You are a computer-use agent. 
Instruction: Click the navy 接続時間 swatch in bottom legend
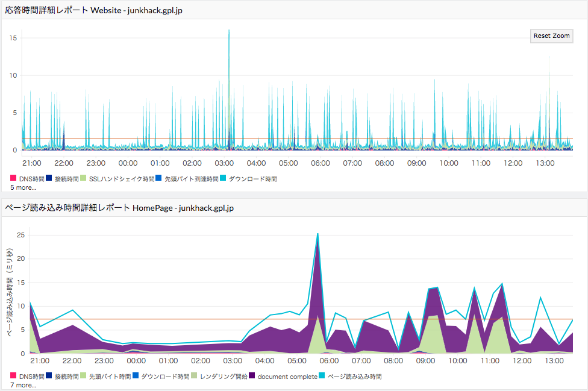tap(49, 377)
